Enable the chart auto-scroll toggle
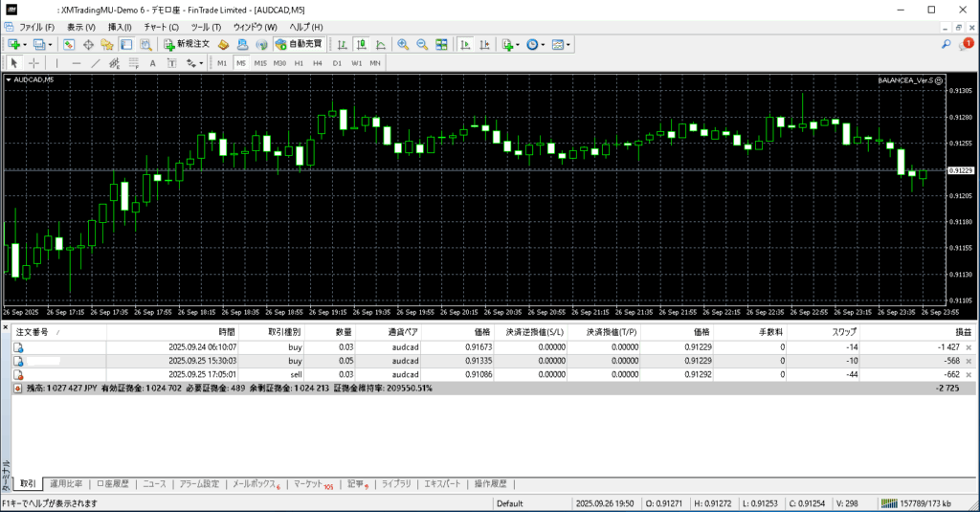980x512 pixels. coord(464,44)
